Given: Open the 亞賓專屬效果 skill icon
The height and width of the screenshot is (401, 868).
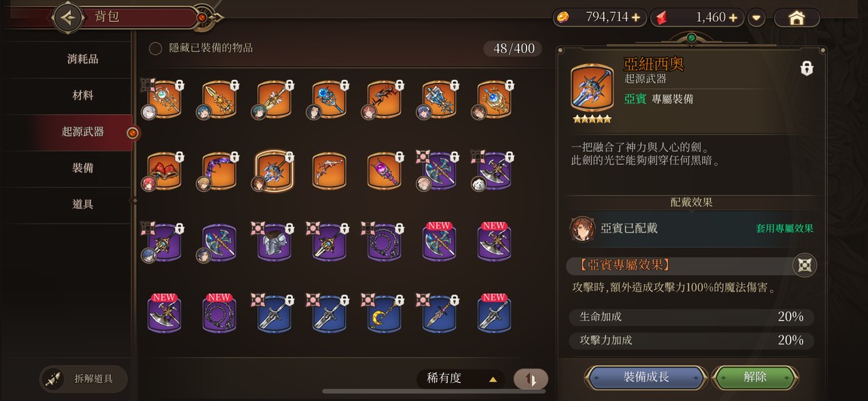Looking at the screenshot, I should tap(805, 265).
